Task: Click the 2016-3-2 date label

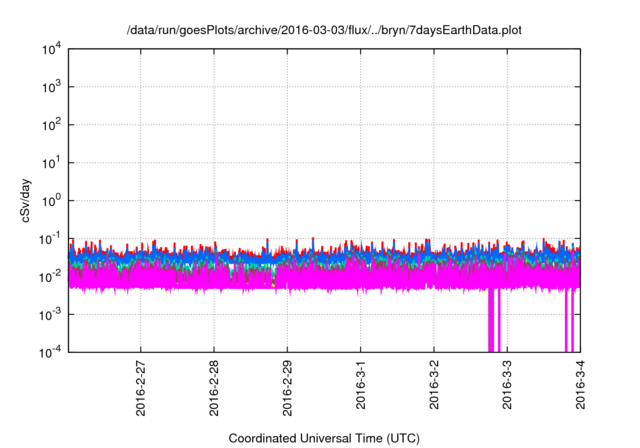Action: [433, 385]
